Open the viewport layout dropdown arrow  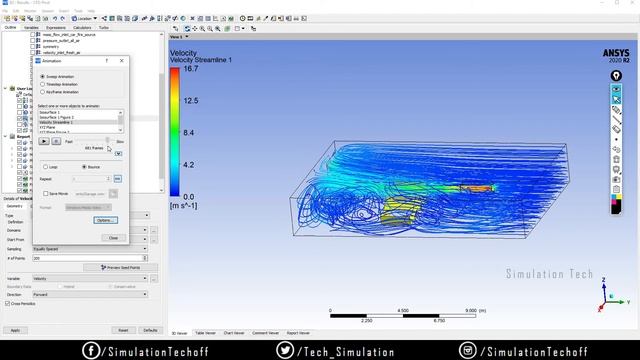pyautogui.click(x=243, y=29)
